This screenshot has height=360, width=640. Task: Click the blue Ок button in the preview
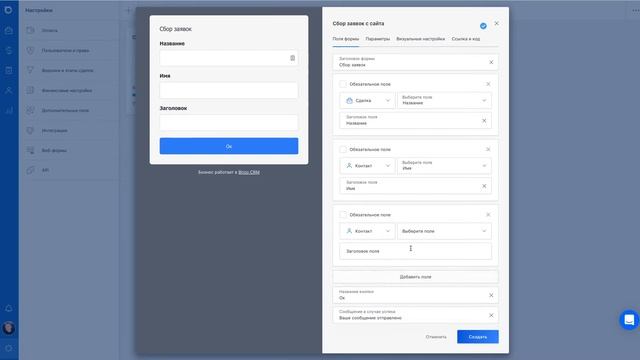point(229,146)
